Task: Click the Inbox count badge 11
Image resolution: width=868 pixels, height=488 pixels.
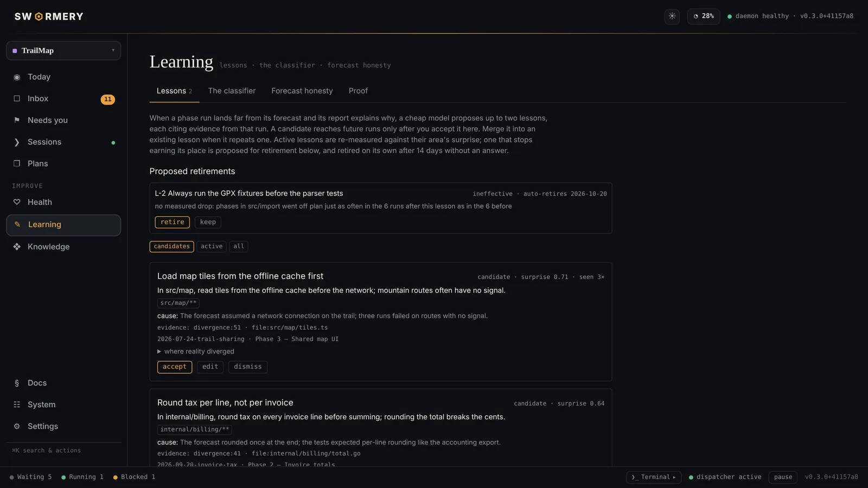Action: tap(108, 99)
